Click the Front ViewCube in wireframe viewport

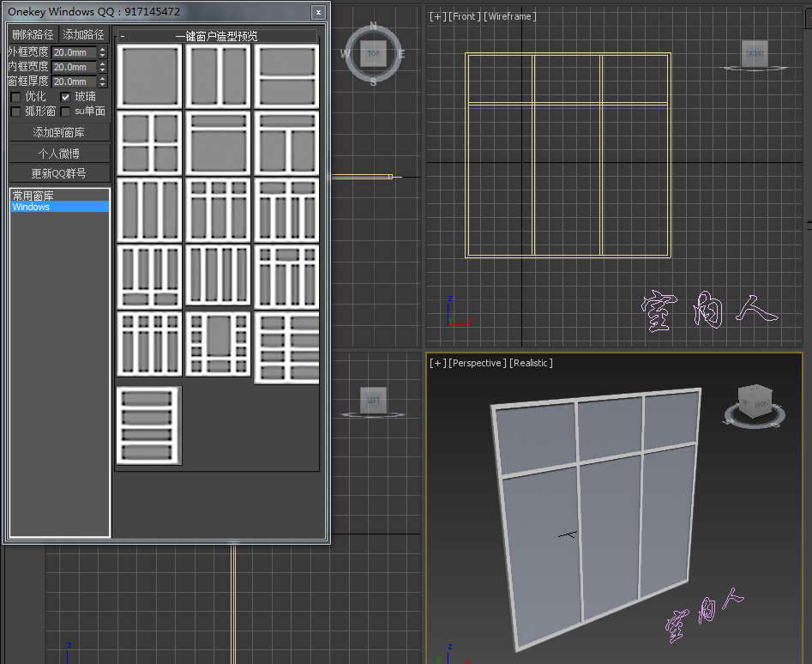(755, 54)
